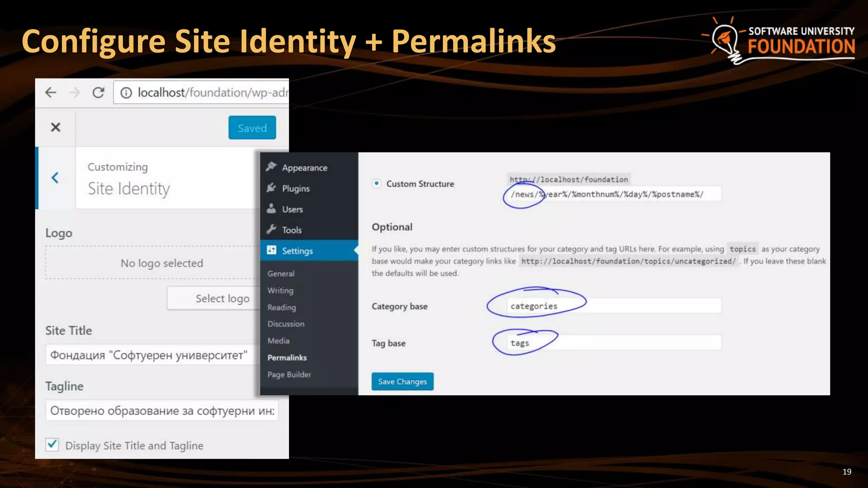Click the 'Site Identity' heading

click(x=129, y=189)
